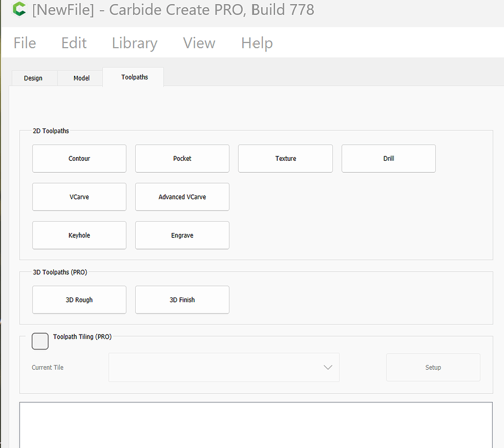504x448 pixels.
Task: Open the Library menu
Action: (135, 44)
